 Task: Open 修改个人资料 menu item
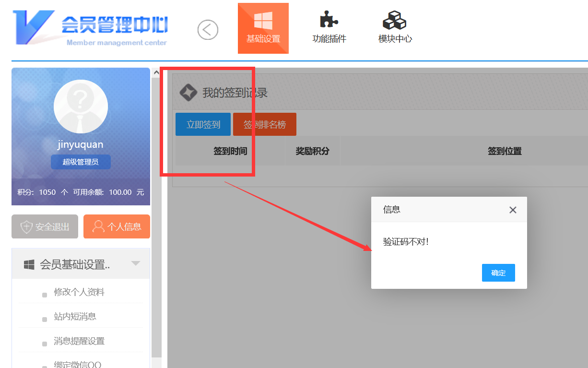click(x=79, y=292)
